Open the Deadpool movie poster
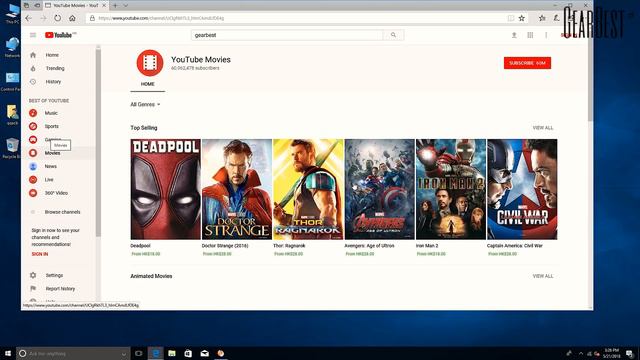Viewport: 640px width, 360px height. (x=165, y=189)
